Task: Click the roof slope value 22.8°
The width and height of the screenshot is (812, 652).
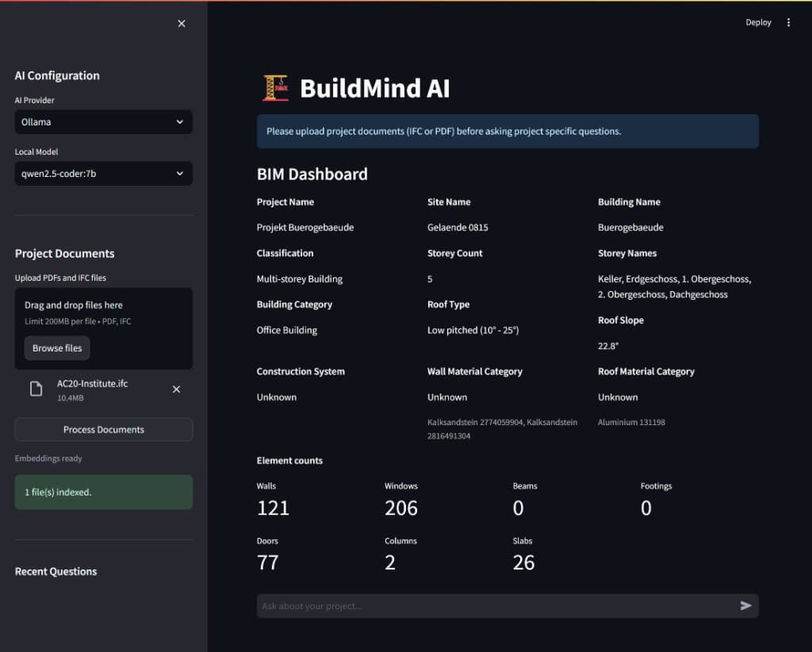Action: click(x=608, y=346)
